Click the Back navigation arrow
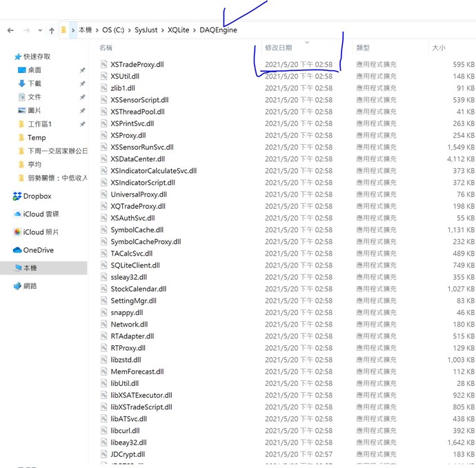Viewport: 476px width, 468px height. tap(10, 30)
